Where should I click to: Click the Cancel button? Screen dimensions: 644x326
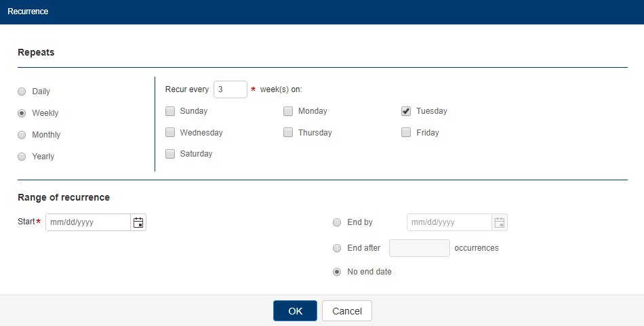tap(347, 311)
